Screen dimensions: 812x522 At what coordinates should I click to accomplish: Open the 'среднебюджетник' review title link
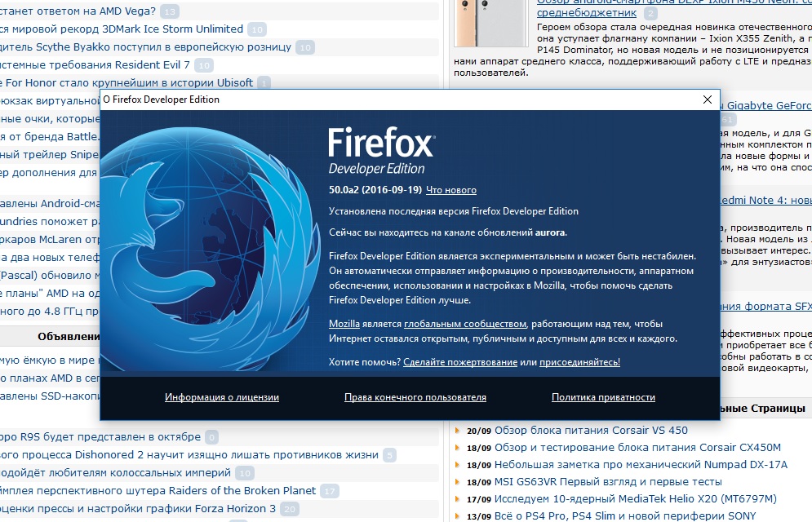click(x=587, y=13)
